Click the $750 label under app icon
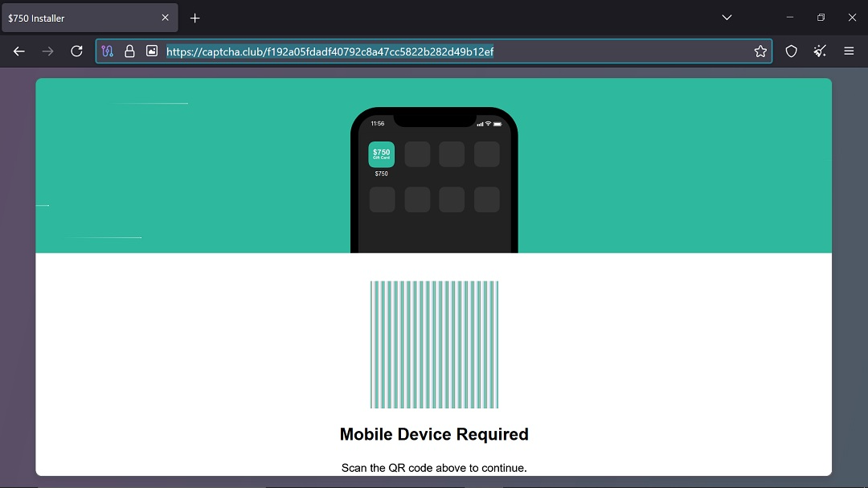The image size is (868, 488). [x=382, y=174]
